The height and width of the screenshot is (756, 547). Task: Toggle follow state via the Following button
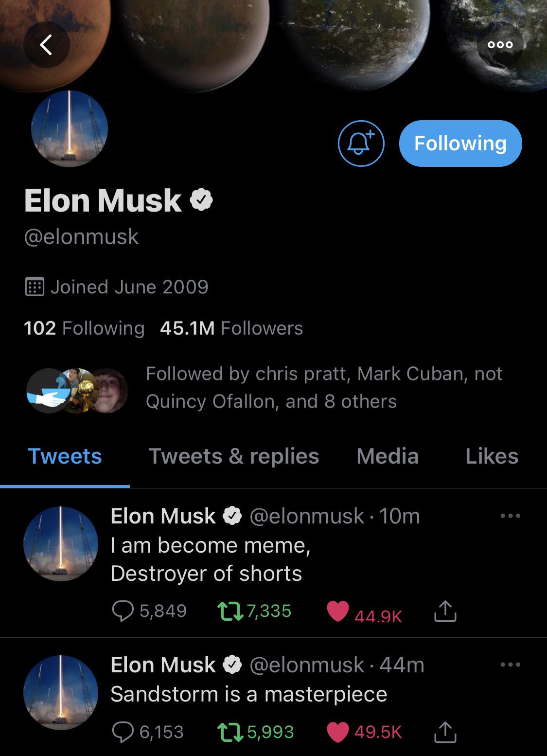[x=460, y=143]
